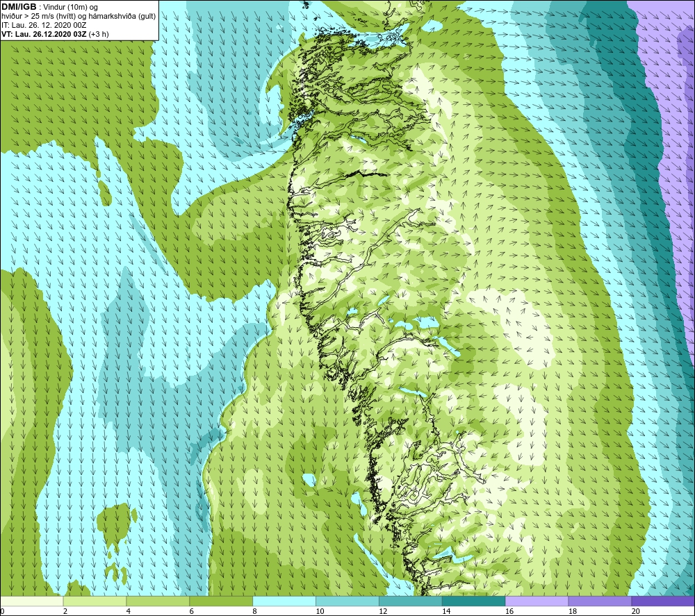The image size is (695, 616).
Task: Click the DMI/IGB title text
Action: tap(19, 7)
